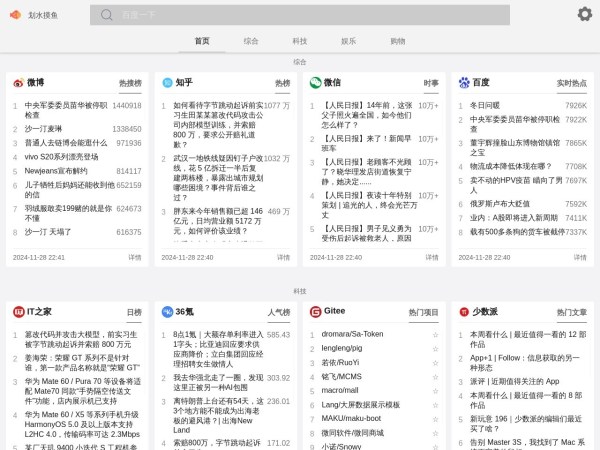Screen dimensions: 600x450
Task: Click the magnifier search icon
Action: tap(106, 15)
